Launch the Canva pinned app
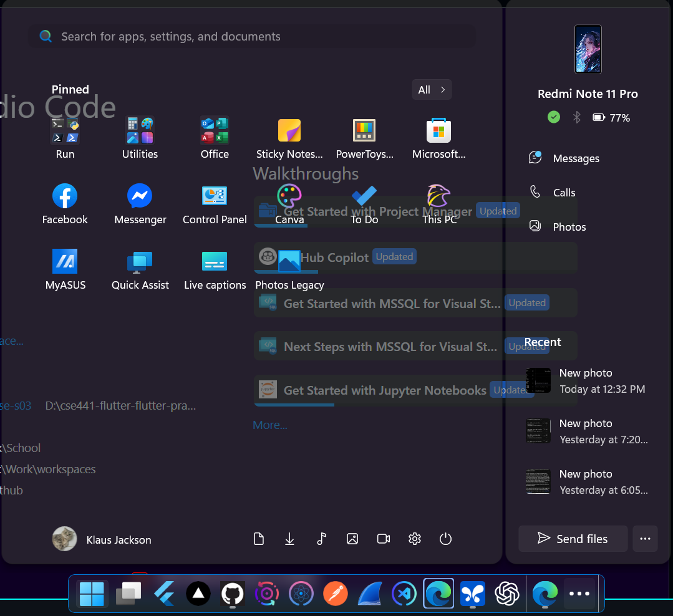This screenshot has width=673, height=616. click(x=289, y=204)
